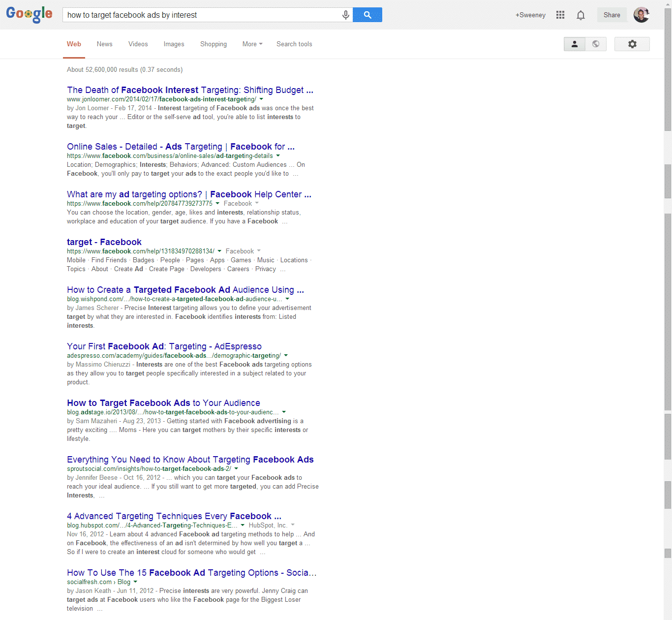
Task: Open Facebook dropdown on 'target - Facebook' result
Action: (243, 251)
